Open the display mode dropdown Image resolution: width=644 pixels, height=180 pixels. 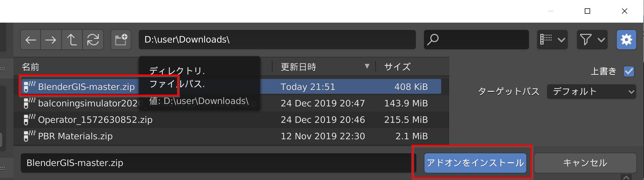click(552, 40)
